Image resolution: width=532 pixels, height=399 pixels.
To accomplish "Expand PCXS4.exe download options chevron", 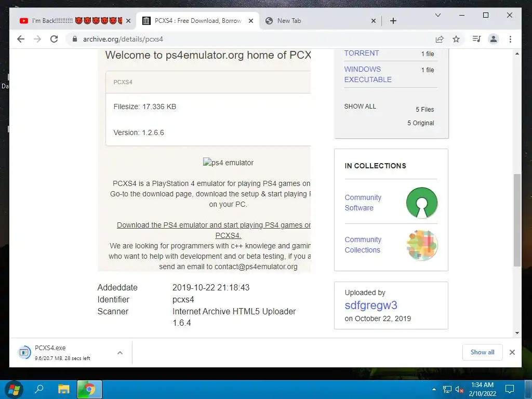I will (x=120, y=353).
